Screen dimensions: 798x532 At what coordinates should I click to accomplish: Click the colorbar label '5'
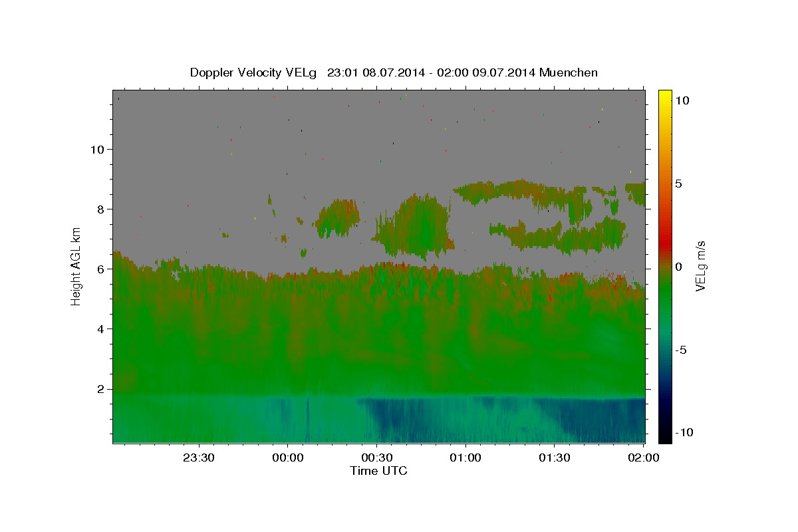[x=679, y=184]
